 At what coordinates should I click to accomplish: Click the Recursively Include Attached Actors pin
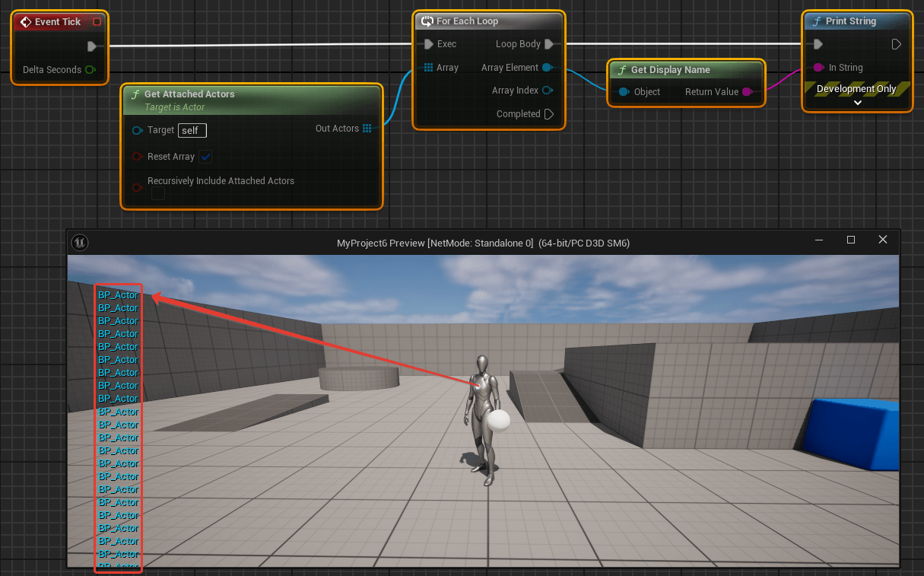pyautogui.click(x=138, y=187)
